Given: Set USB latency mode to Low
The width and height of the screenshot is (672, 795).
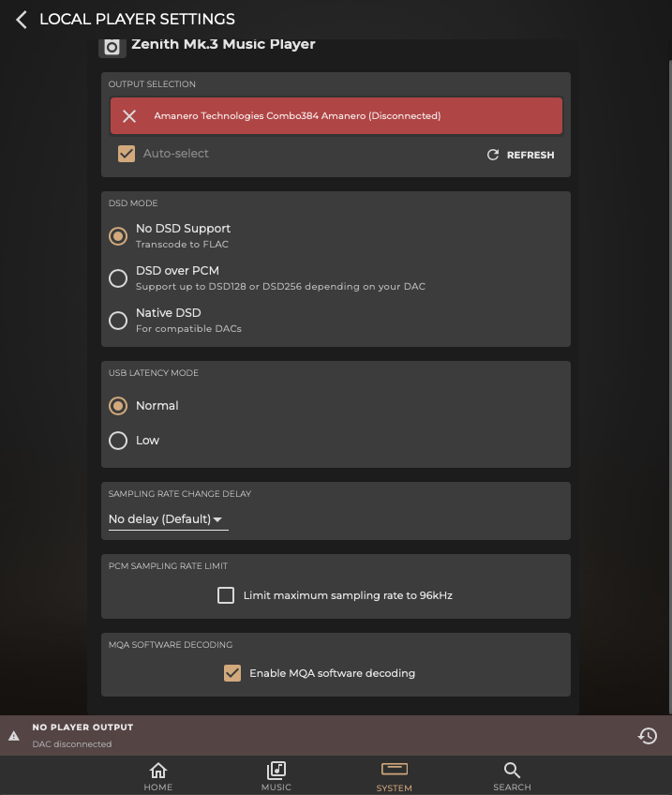Looking at the screenshot, I should pyautogui.click(x=118, y=441).
